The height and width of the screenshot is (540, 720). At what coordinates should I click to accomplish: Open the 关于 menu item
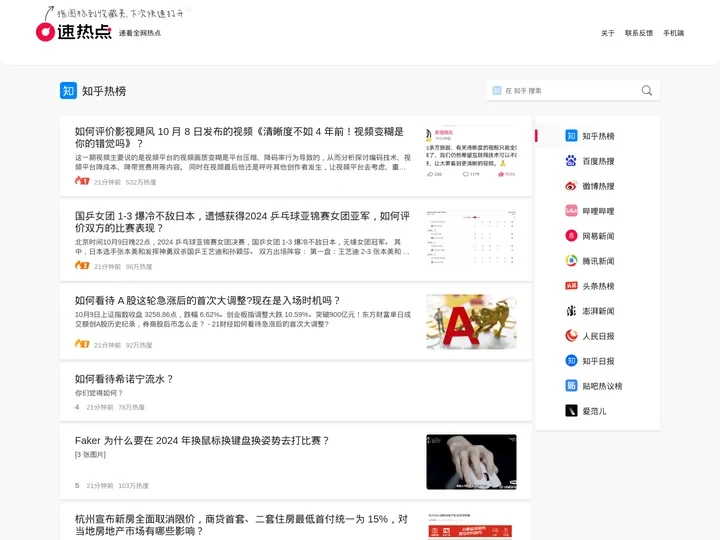608,33
